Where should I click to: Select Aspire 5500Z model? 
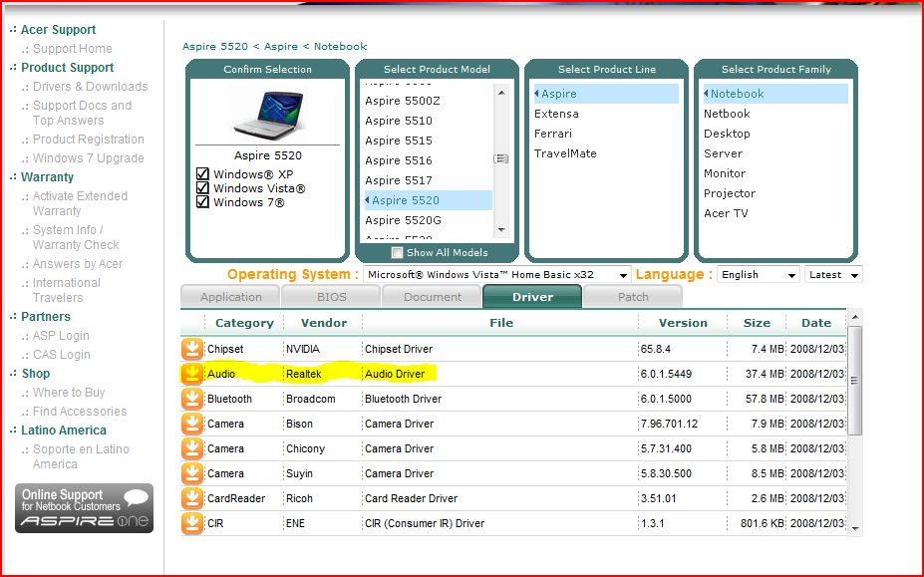[x=403, y=101]
